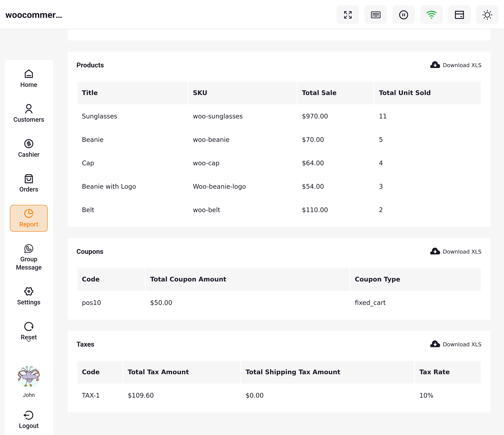Click John's avatar thumbnail

[29, 376]
